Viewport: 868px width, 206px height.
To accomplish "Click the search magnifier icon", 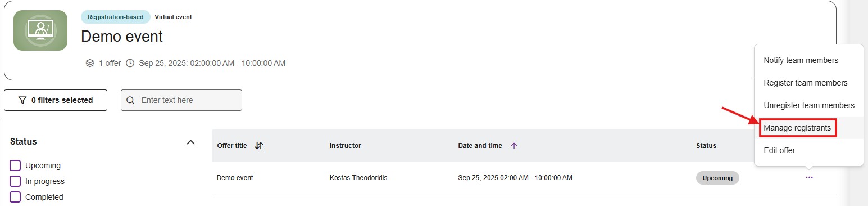I will [130, 100].
